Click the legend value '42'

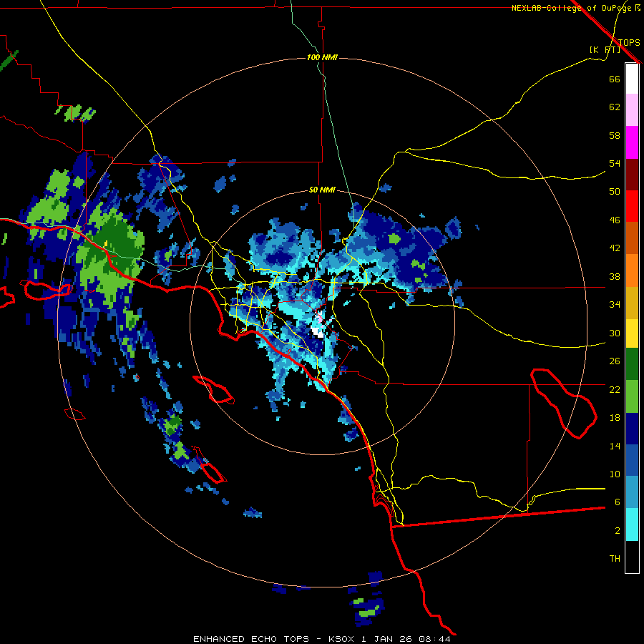click(615, 248)
